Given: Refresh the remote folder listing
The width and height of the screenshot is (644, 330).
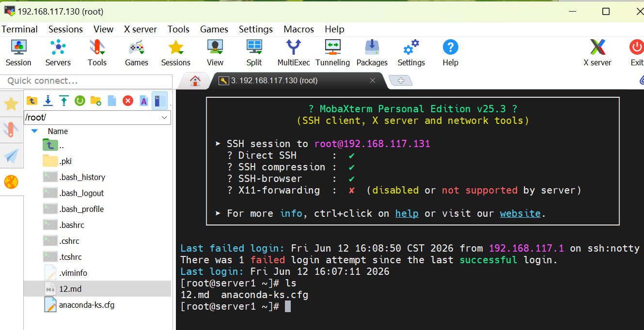Looking at the screenshot, I should [x=80, y=101].
